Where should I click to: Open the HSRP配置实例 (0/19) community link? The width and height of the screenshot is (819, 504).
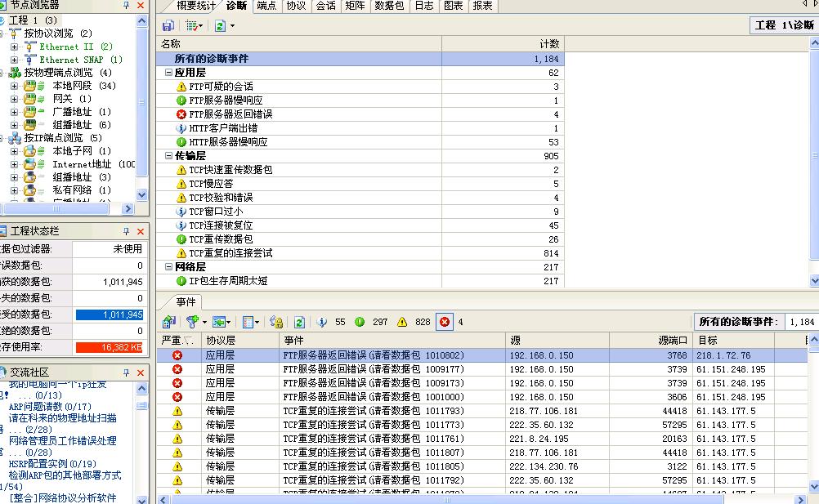click(x=52, y=464)
